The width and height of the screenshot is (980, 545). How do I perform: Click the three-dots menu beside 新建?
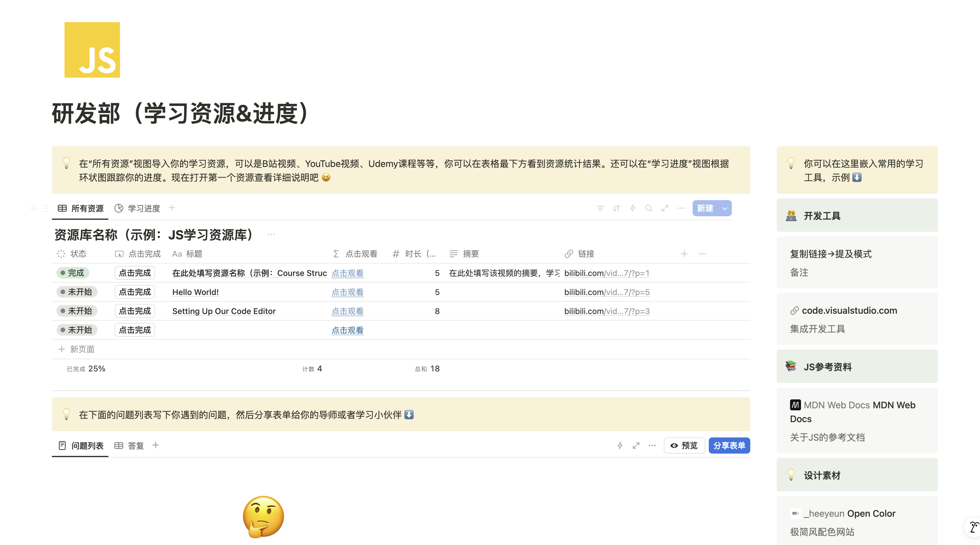pos(681,208)
